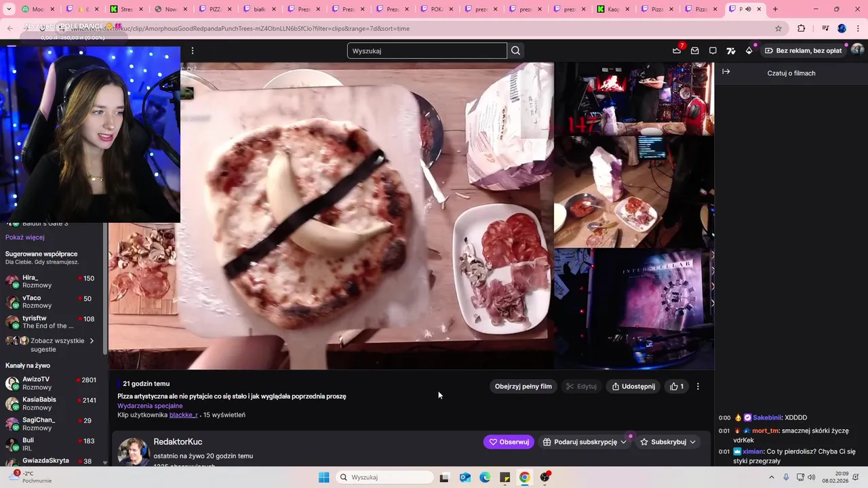Viewport: 868px width, 488px height.
Task: Click Pokaż więcej in the sidebar
Action: (x=25, y=237)
